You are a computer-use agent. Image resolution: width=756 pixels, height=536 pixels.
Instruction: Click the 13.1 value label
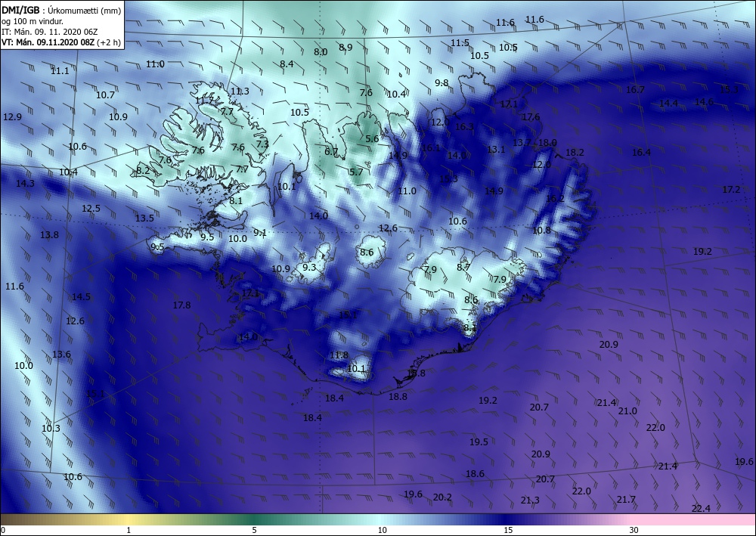(496, 150)
